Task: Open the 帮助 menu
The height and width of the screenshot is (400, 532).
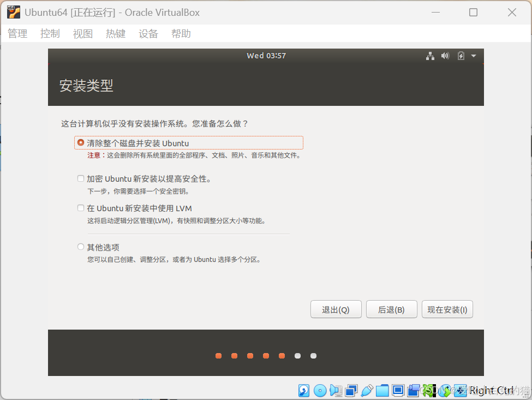Action: click(181, 34)
